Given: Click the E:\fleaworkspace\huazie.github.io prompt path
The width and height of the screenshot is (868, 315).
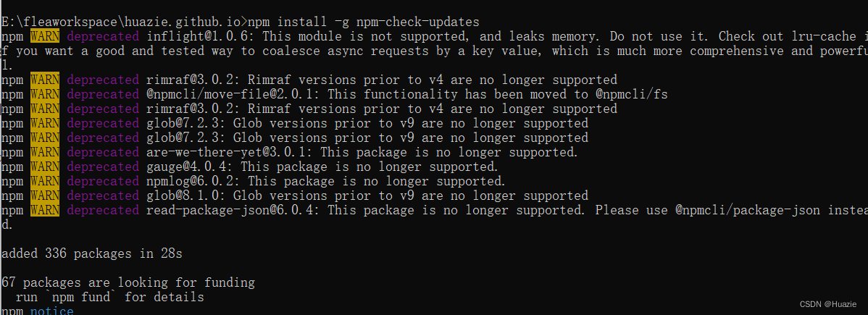Looking at the screenshot, I should [x=122, y=22].
